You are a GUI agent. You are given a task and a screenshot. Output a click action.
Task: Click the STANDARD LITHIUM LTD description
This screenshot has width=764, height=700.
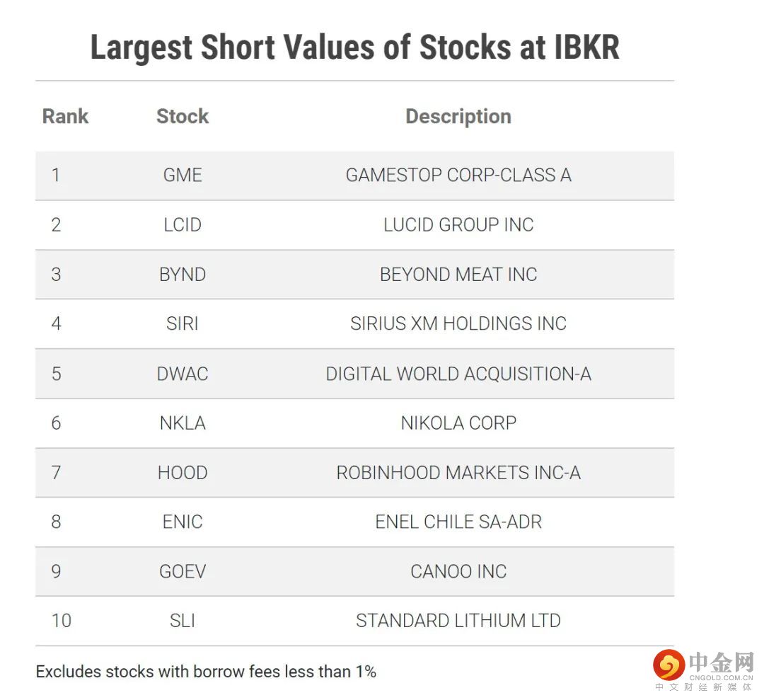coord(458,621)
